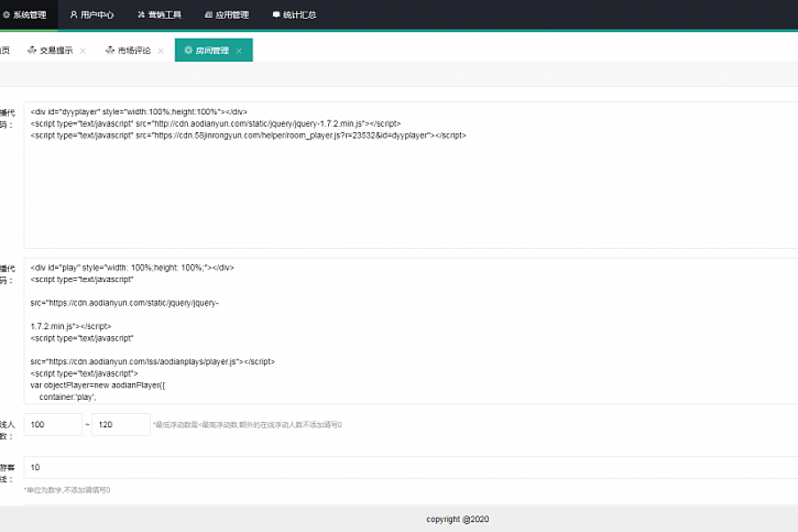The width and height of the screenshot is (798, 532).
Task: Click the 'copyright @2020' footer text
Action: click(x=458, y=520)
